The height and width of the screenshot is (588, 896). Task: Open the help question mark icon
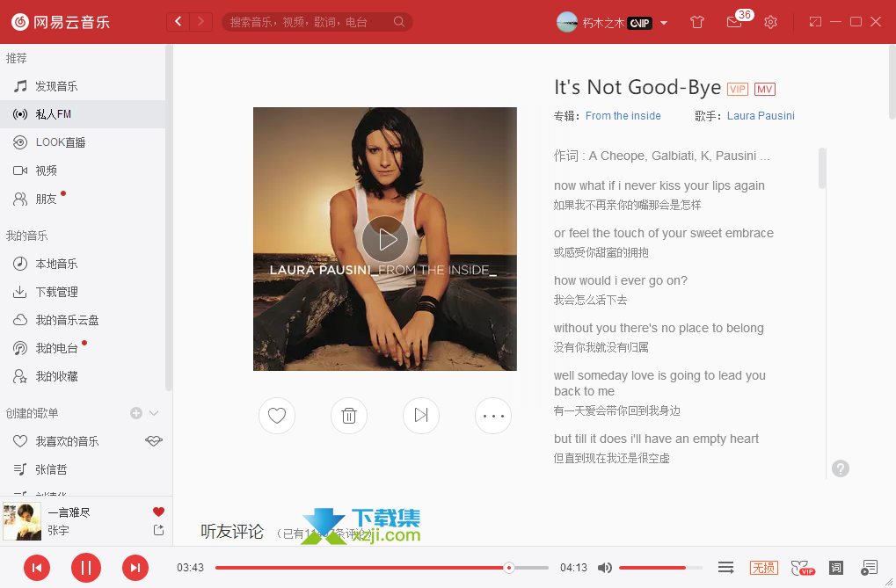tap(840, 468)
